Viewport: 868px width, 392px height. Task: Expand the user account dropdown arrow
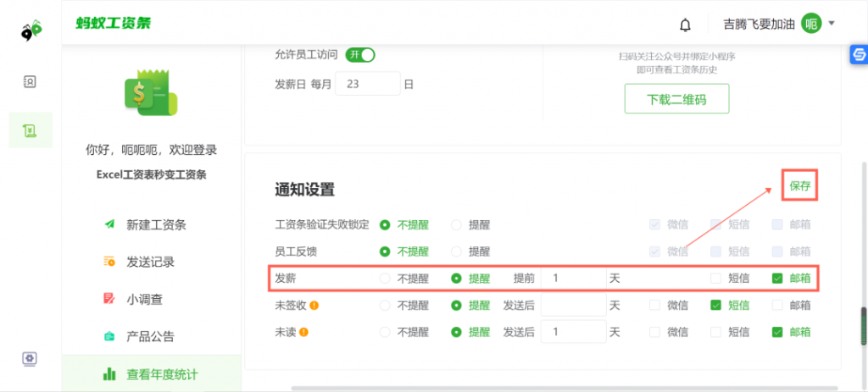(x=832, y=24)
